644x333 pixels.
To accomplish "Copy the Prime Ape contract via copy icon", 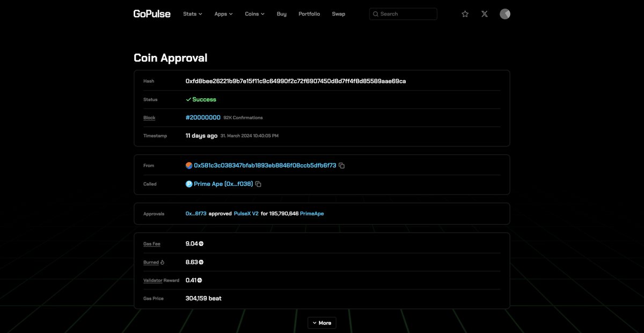I will pos(258,183).
